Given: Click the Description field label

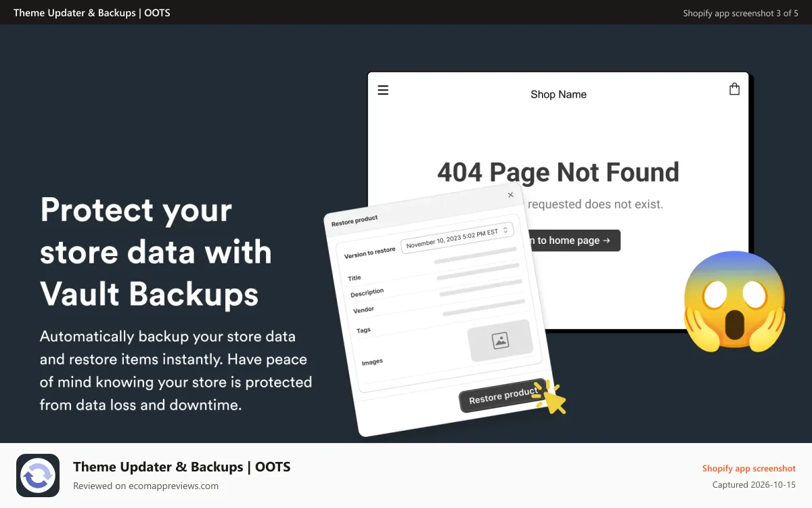Looking at the screenshot, I should tap(367, 293).
